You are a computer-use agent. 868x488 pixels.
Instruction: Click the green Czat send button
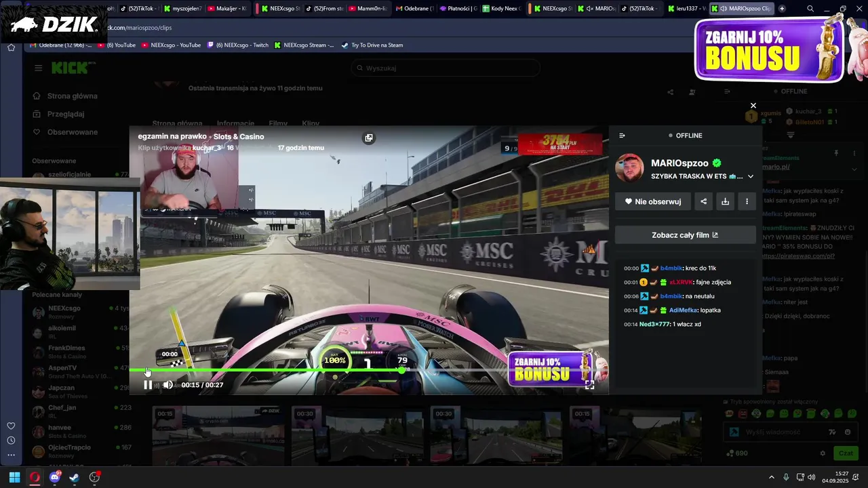[846, 453]
